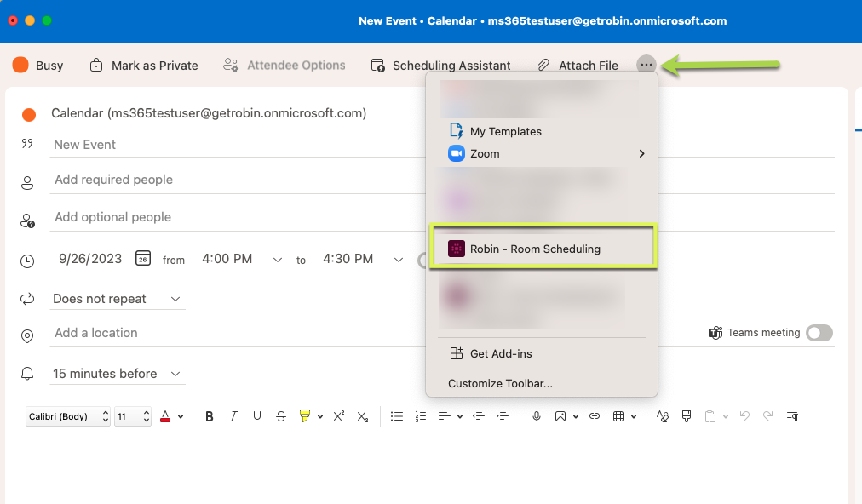The image size is (862, 504).
Task: Insert a hyperlink
Action: tap(595, 416)
